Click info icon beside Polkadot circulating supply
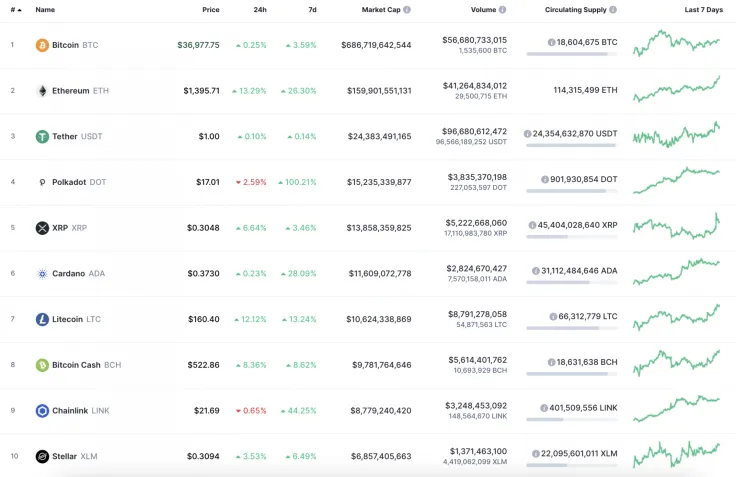Image resolution: width=736 pixels, height=477 pixels. 545,179
